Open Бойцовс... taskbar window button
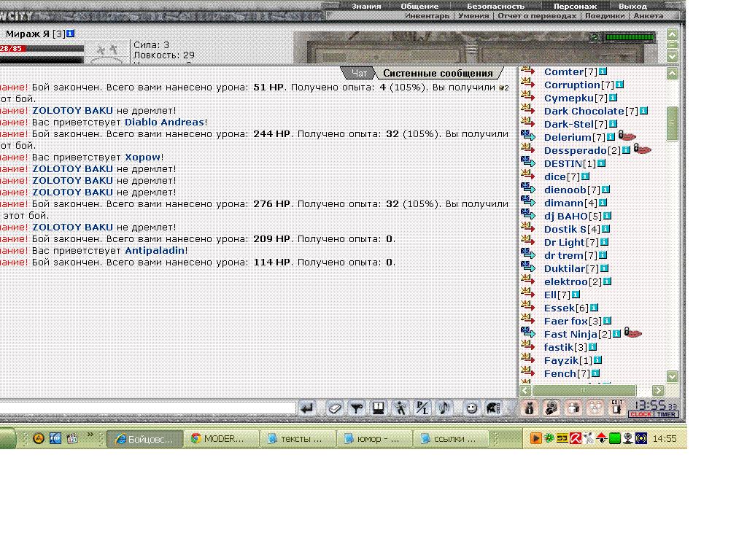 point(145,438)
